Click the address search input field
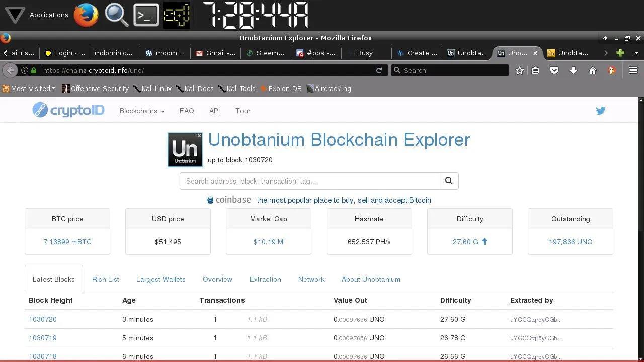This screenshot has height=362, width=644. (x=309, y=181)
